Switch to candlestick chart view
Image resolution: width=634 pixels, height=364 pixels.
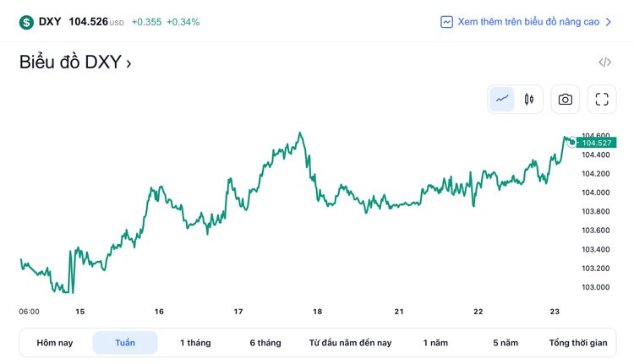pos(529,99)
